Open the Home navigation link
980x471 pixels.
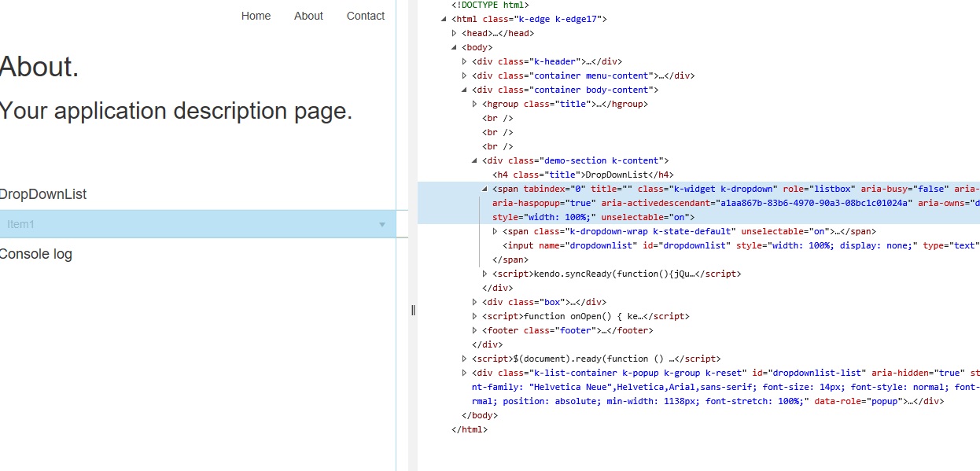(256, 16)
